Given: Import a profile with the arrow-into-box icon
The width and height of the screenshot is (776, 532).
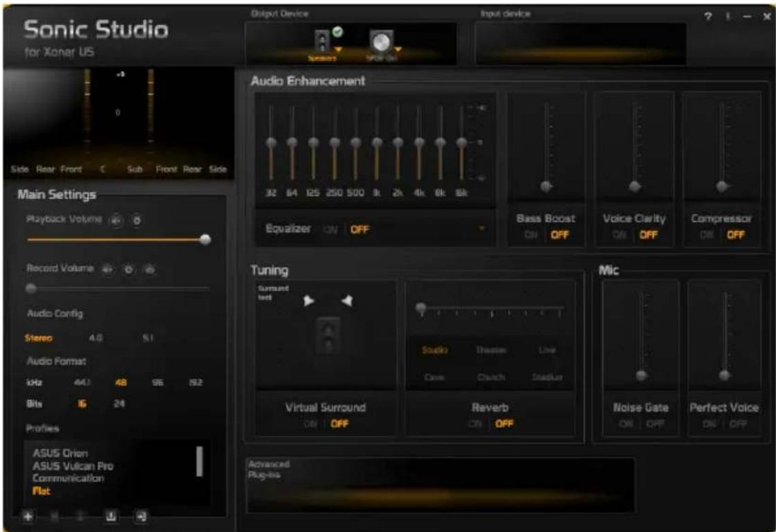Looking at the screenshot, I should 141,516.
